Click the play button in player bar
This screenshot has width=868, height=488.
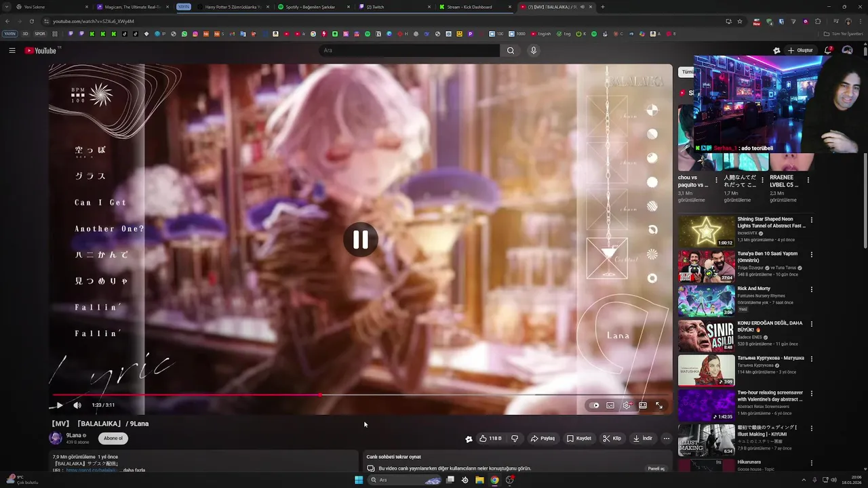(59, 405)
